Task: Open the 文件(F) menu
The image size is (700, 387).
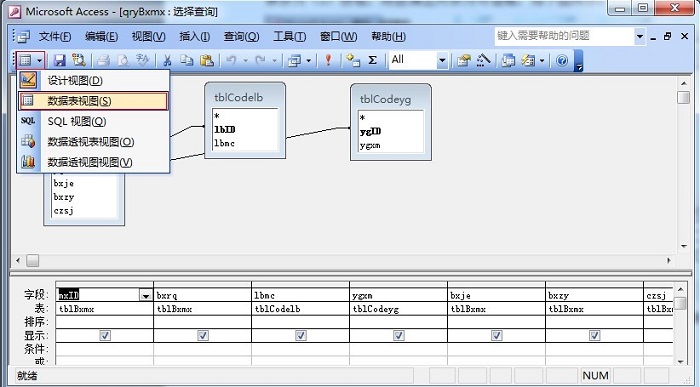Action: coord(55,36)
